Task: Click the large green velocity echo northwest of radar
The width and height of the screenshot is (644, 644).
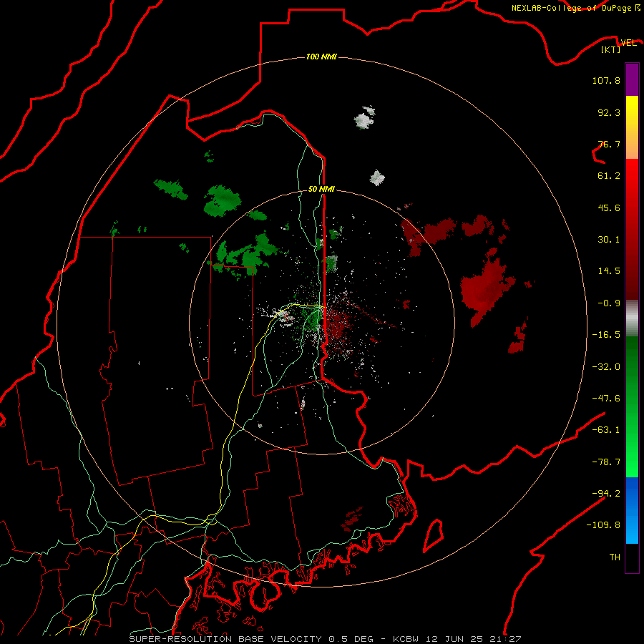Action: [223, 200]
